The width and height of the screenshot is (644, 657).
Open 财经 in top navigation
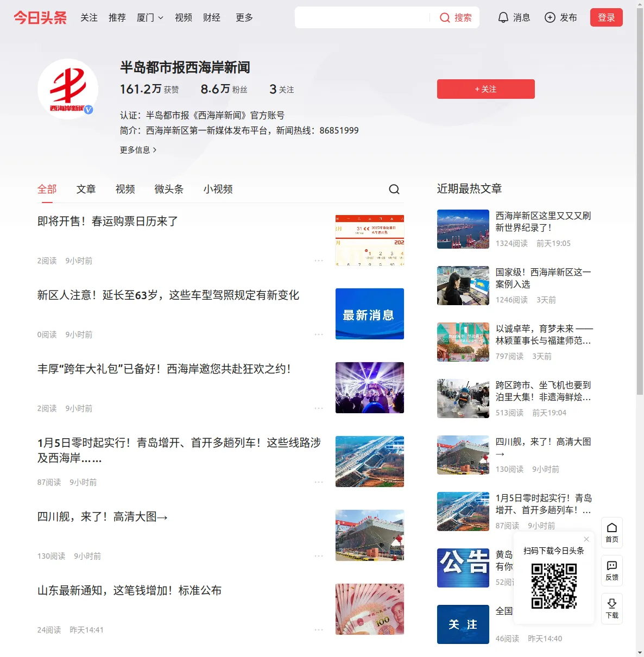tap(212, 17)
